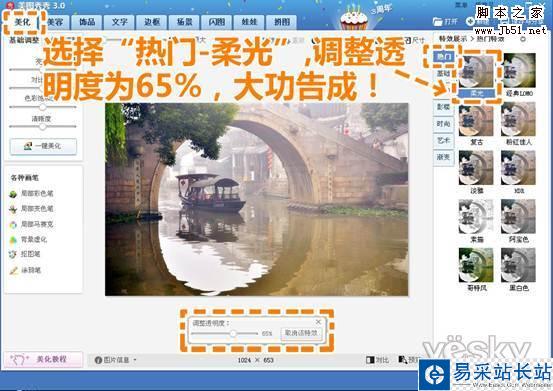Click the boat photo on canvas
This screenshot has width=553, height=391.
(256, 199)
